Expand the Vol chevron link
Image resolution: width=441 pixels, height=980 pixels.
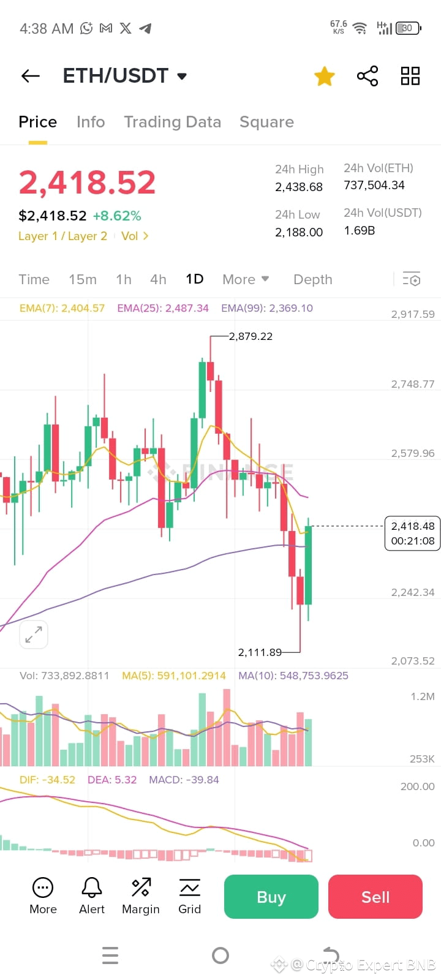[134, 236]
